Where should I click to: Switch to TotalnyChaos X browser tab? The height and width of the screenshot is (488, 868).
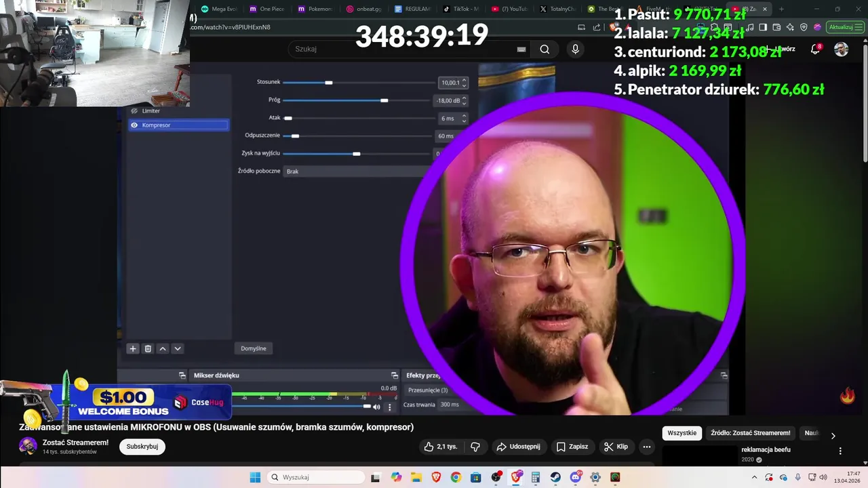(557, 9)
